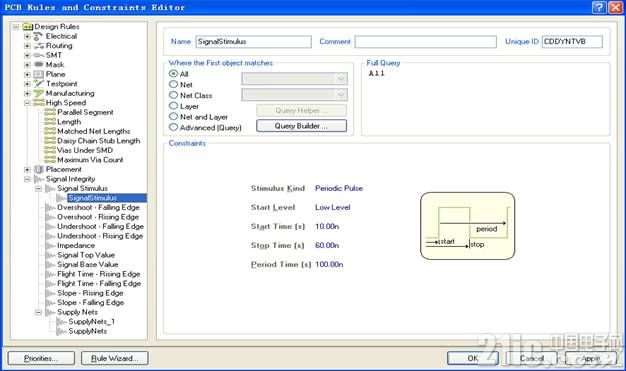Click the Periodic Pulse stimulus kind value
The height and width of the screenshot is (371, 626).
pyautogui.click(x=339, y=188)
